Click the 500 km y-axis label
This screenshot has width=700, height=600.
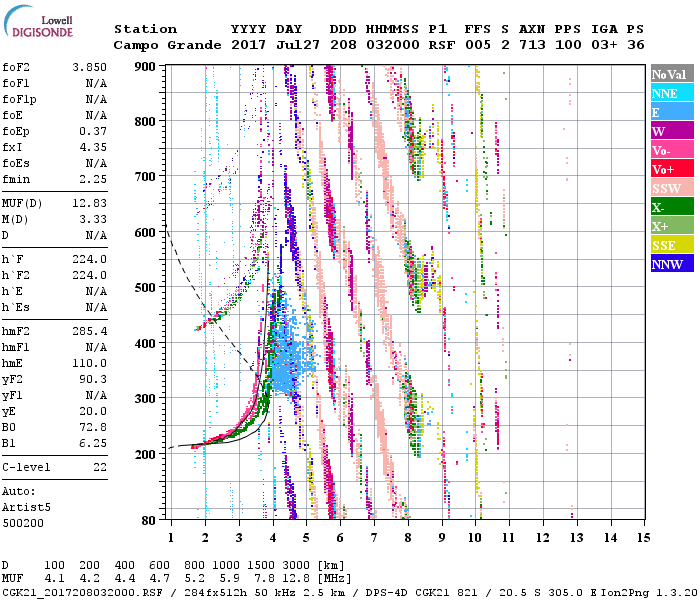point(145,288)
